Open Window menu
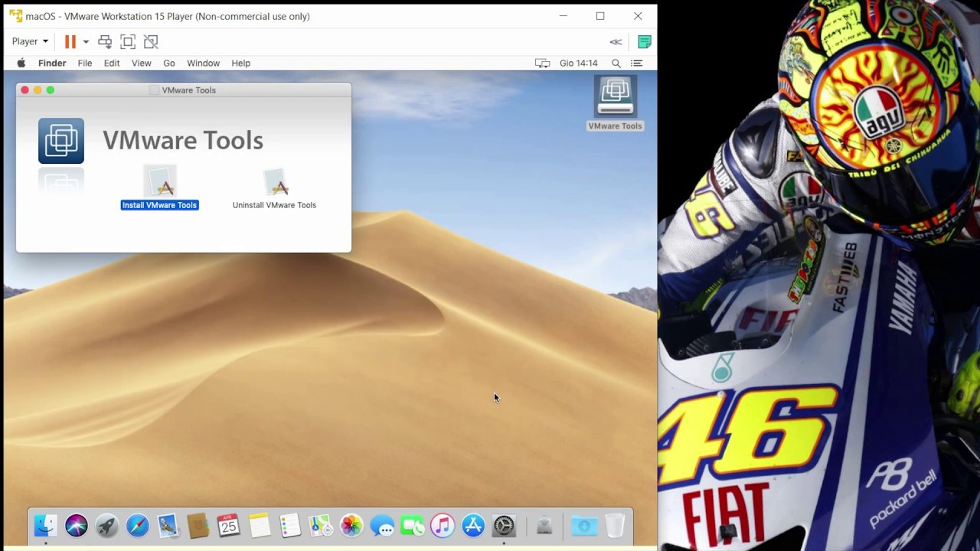Screen dimensions: 980x551 click(x=204, y=64)
